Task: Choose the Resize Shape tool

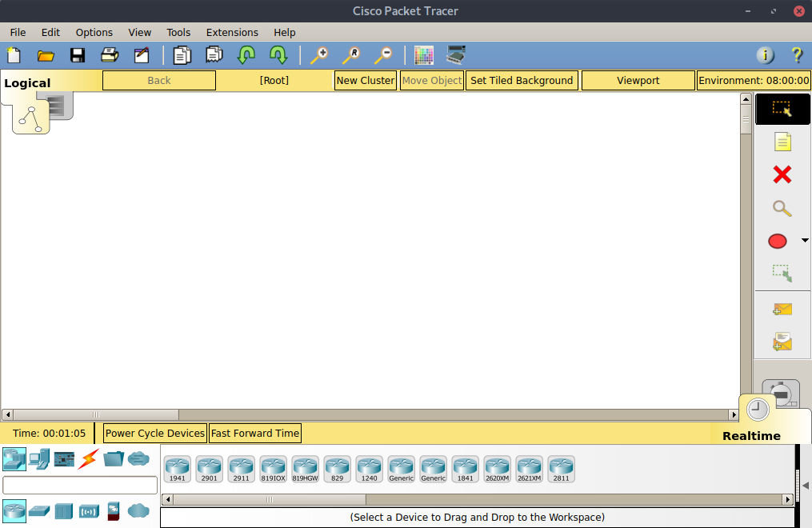Action: [x=782, y=274]
